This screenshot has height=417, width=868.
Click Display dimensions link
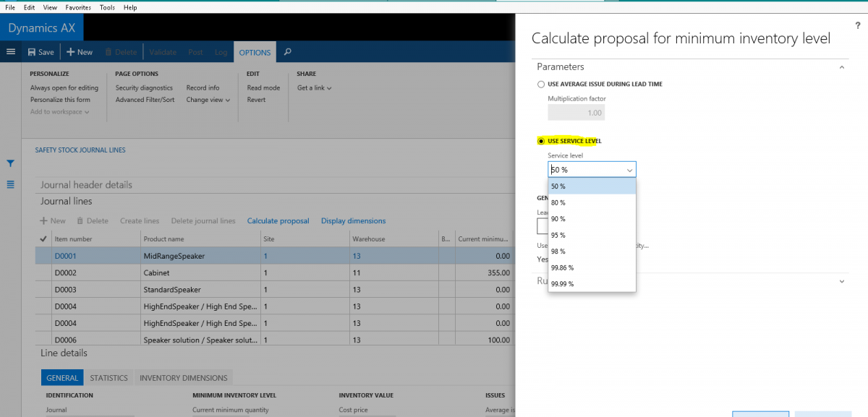[353, 221]
